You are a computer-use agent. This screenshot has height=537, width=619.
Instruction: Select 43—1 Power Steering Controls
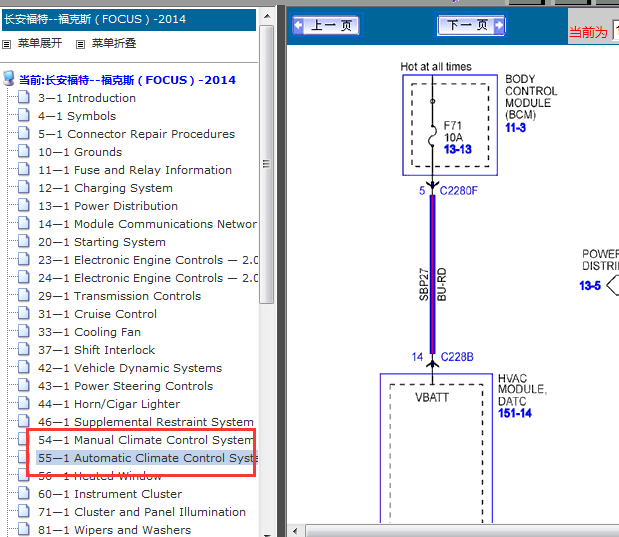[x=126, y=386]
